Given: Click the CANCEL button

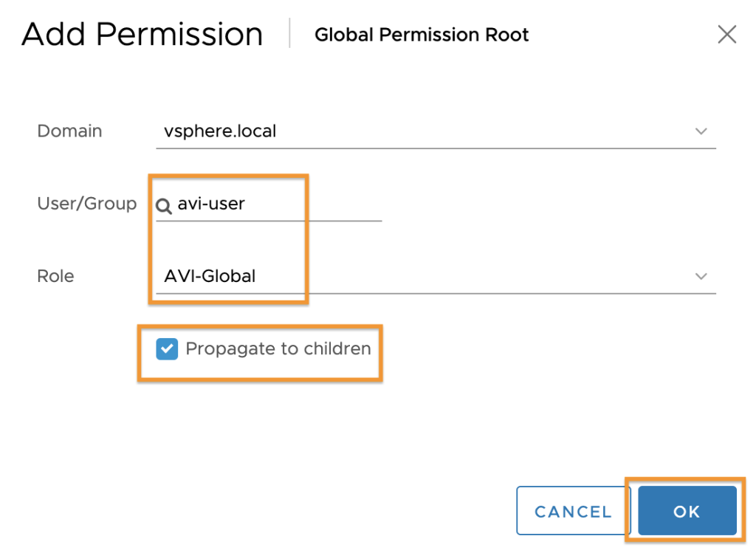Looking at the screenshot, I should [573, 511].
